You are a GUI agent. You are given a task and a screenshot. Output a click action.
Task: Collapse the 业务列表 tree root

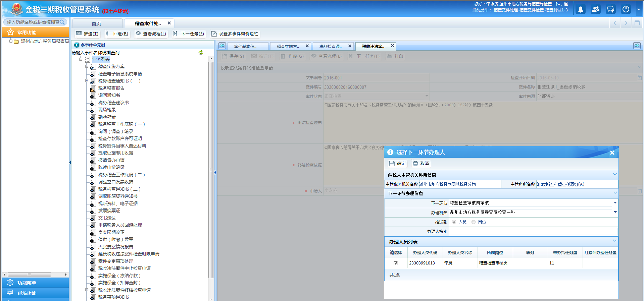pyautogui.click(x=81, y=59)
